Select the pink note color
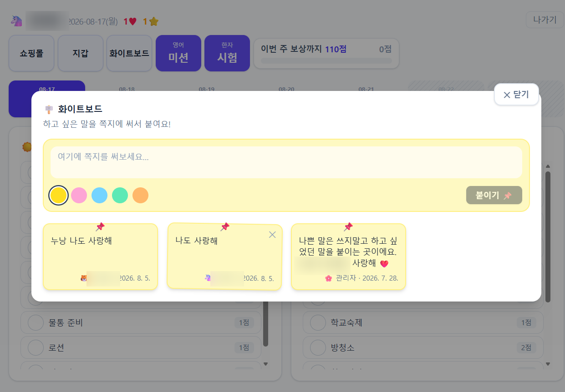The height and width of the screenshot is (392, 565). point(79,195)
